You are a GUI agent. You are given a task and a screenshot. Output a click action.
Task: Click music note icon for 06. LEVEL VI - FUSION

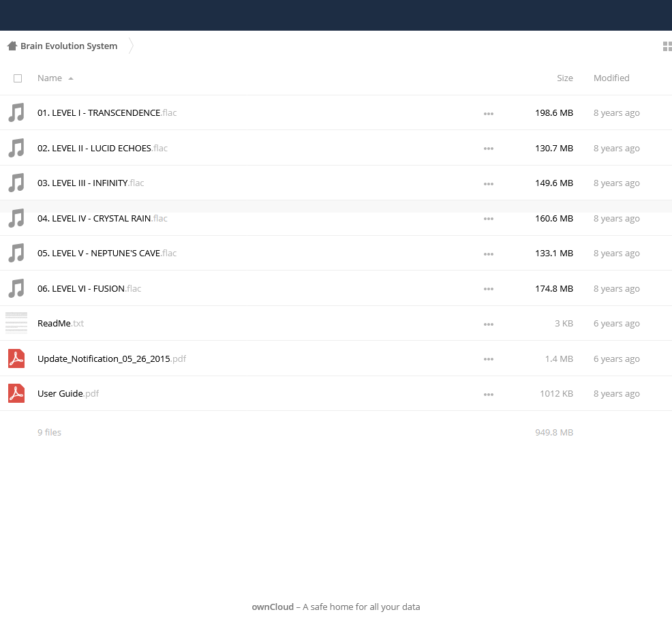16,288
